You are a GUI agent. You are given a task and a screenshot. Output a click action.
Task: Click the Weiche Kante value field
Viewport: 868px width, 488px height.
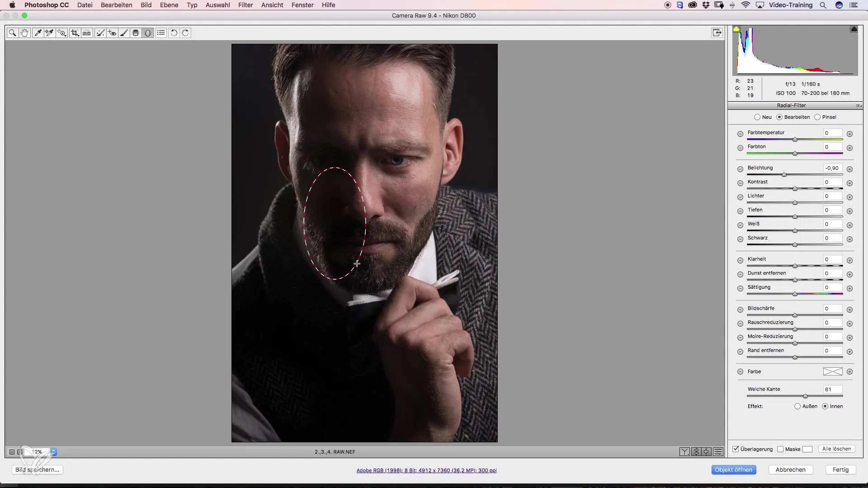[833, 389]
